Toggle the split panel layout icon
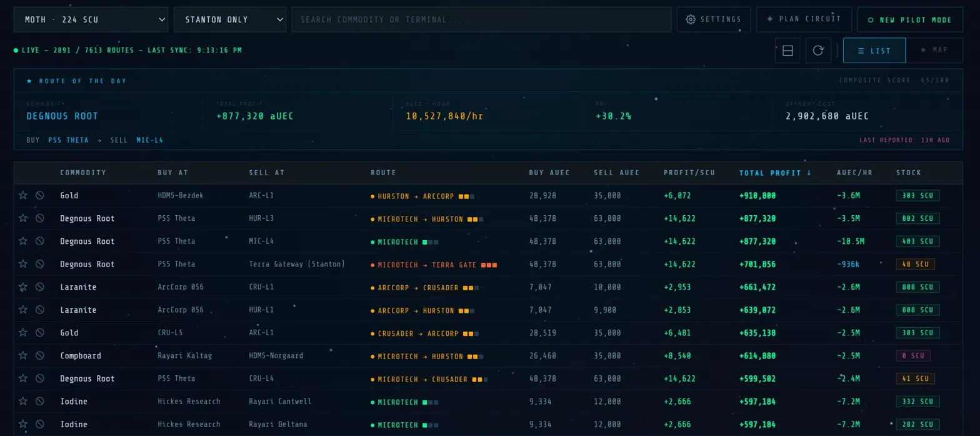Viewport: 980px width, 436px height. pyautogui.click(x=787, y=51)
